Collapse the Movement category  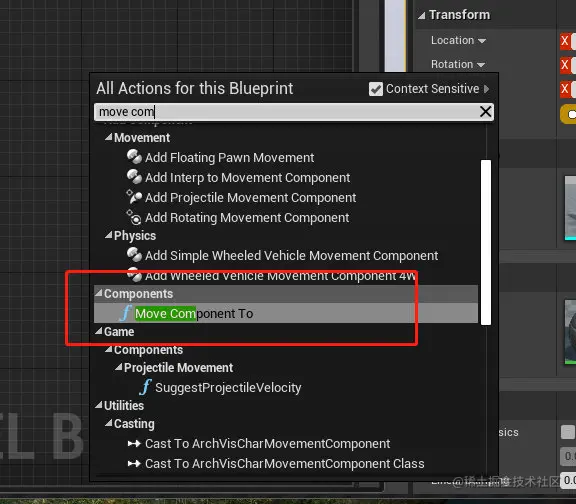coord(109,137)
